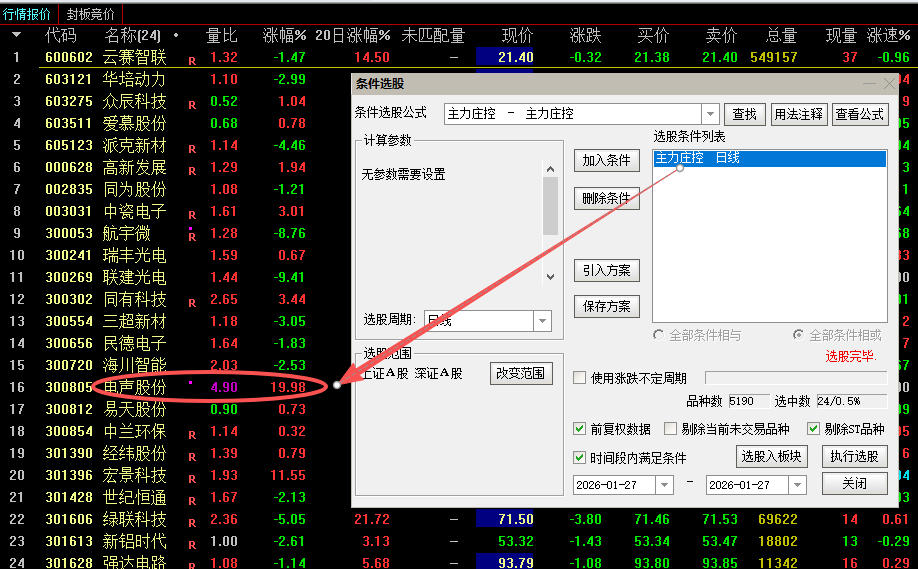
Task: Click the R marker next to 同有科技
Action: [x=192, y=302]
